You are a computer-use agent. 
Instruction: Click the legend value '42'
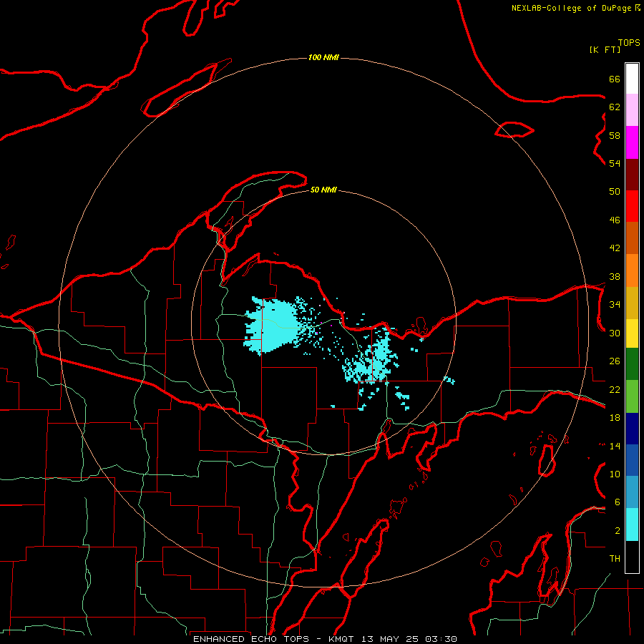pos(615,248)
